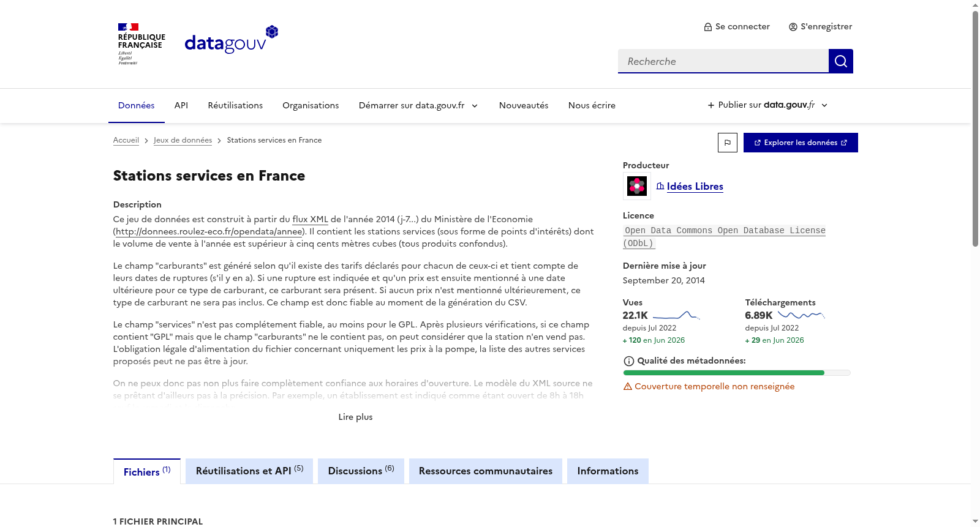The image size is (980, 527).
Task: Click the metadata quality info icon
Action: (628, 361)
